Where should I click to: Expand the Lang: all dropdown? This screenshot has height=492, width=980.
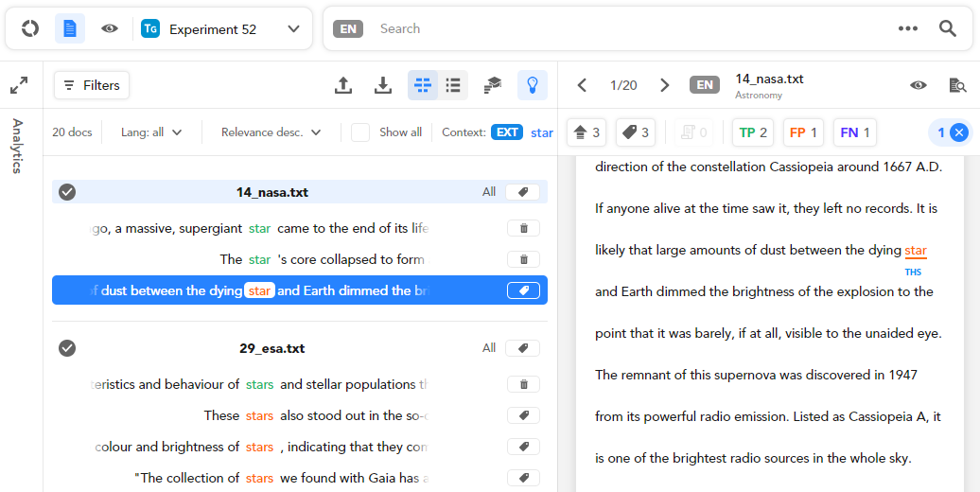(151, 132)
